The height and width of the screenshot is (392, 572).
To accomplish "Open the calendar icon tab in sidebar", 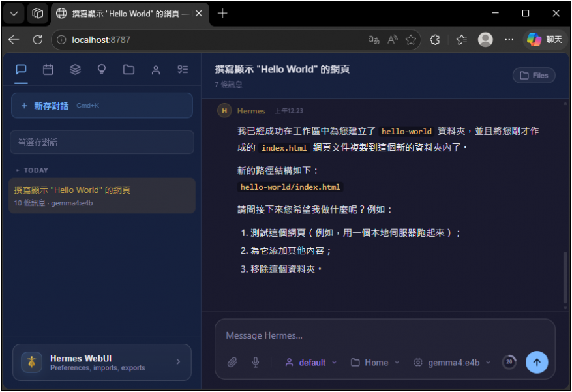I will pyautogui.click(x=48, y=70).
